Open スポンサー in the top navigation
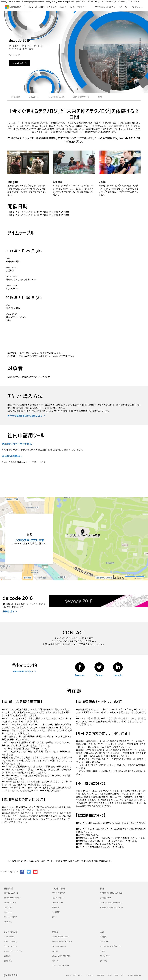 coord(63,7)
